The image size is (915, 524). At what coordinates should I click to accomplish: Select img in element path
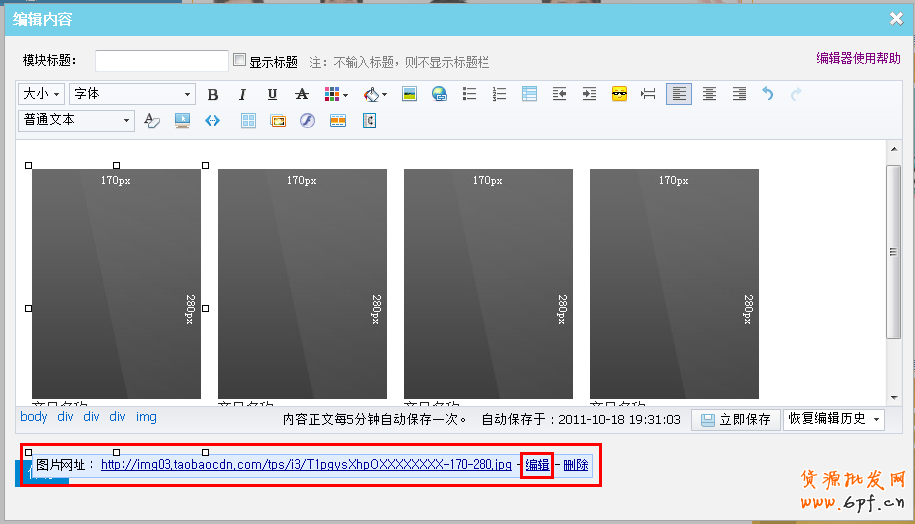pyautogui.click(x=146, y=417)
